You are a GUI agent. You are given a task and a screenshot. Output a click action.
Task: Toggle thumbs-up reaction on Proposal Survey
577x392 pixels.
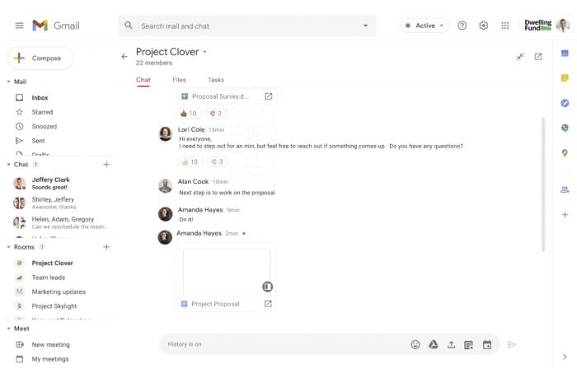click(189, 114)
